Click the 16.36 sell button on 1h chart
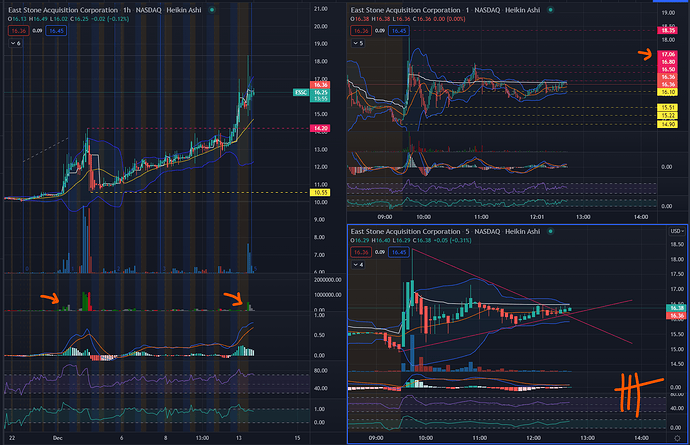Image resolution: width=690 pixels, height=445 pixels. click(x=18, y=31)
